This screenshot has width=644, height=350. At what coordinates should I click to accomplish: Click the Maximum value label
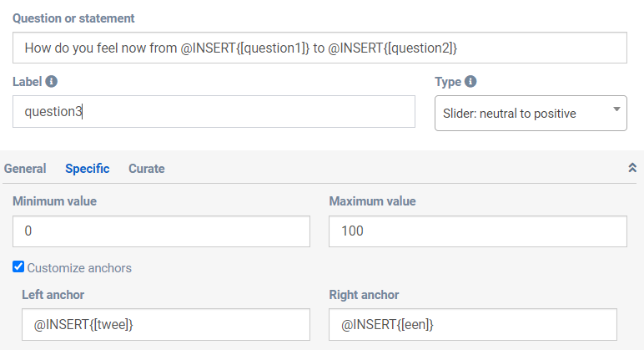(x=372, y=201)
